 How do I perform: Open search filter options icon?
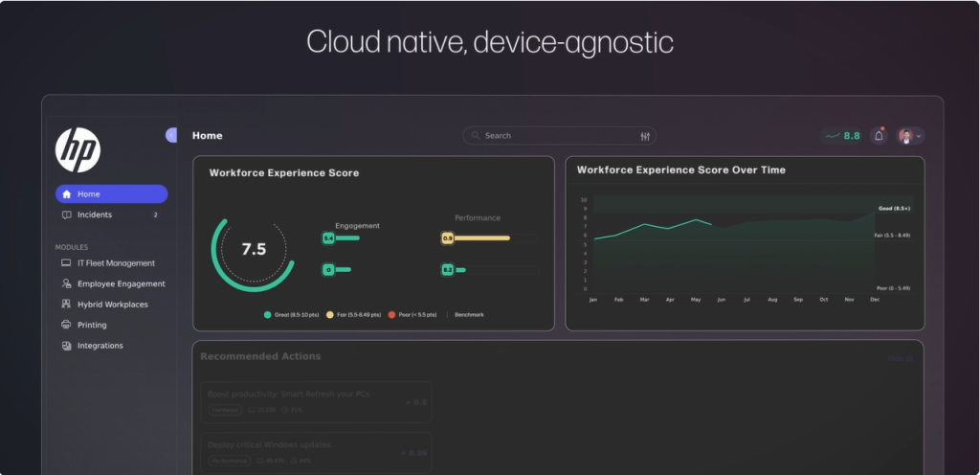[x=645, y=136]
